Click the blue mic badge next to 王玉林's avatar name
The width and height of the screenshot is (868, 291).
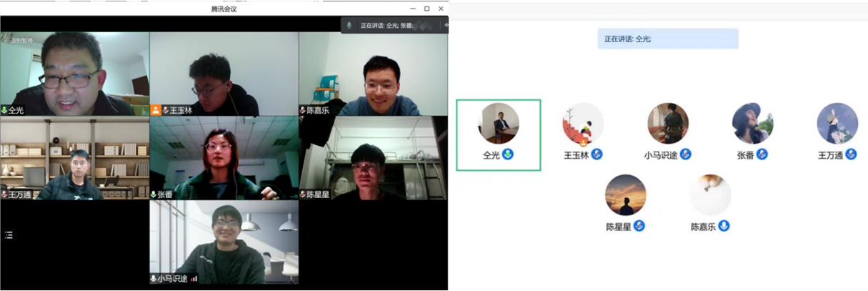pyautogui.click(x=597, y=154)
